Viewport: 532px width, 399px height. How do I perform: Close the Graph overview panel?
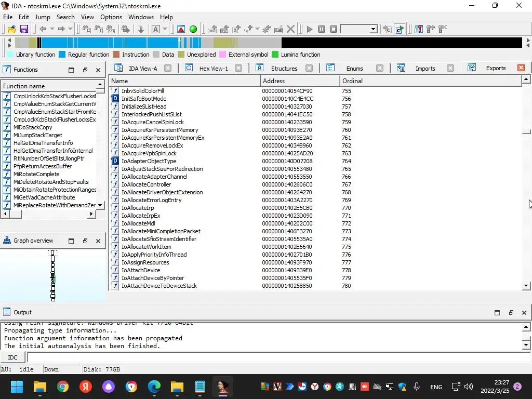pos(98,241)
